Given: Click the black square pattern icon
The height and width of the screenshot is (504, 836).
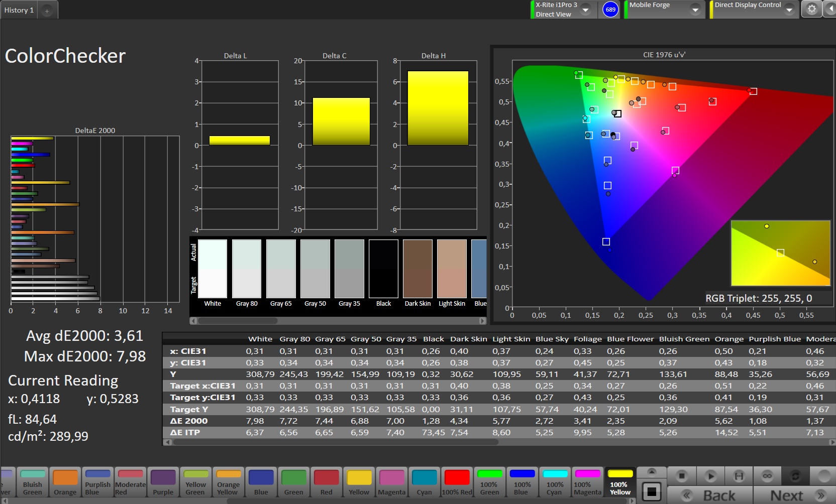Looking at the screenshot, I should (x=652, y=492).
